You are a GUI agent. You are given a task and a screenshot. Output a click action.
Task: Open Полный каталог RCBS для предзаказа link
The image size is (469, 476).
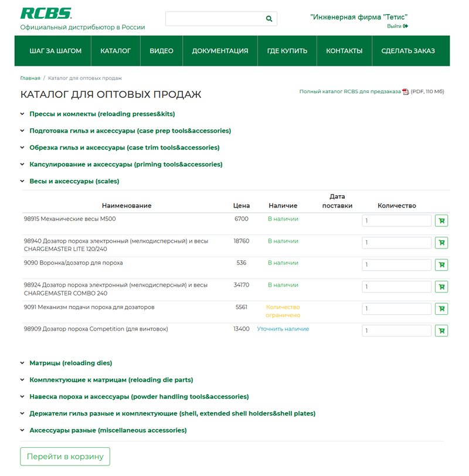click(x=350, y=91)
